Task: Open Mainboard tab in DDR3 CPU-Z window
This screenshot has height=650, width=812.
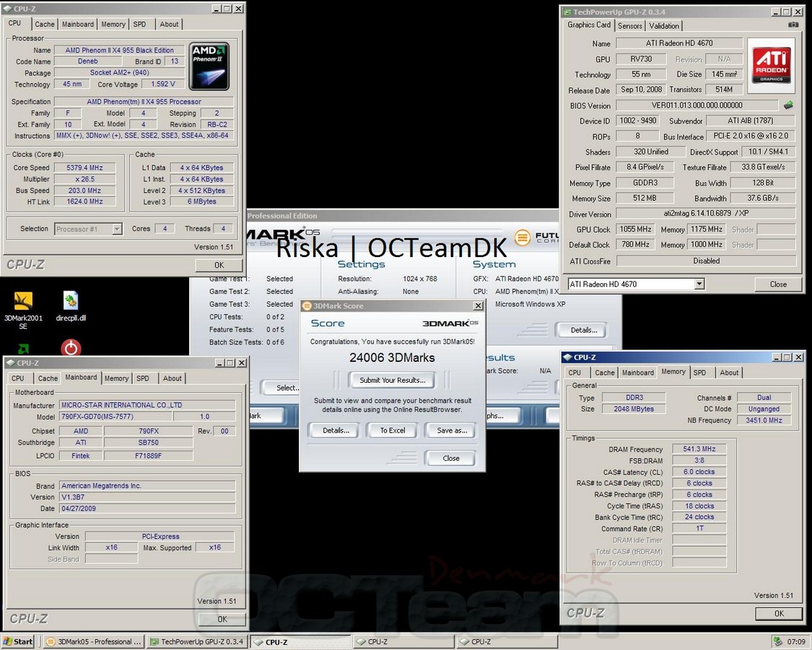Action: tap(638, 373)
